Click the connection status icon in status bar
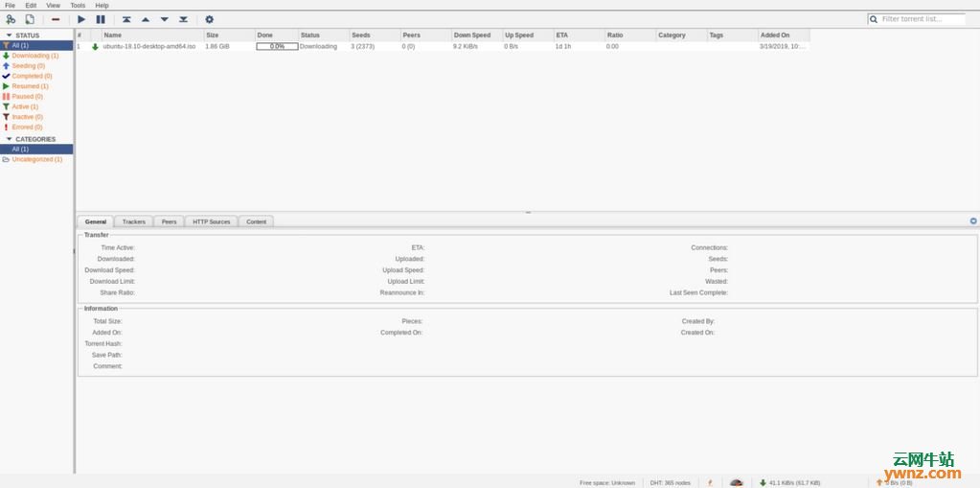This screenshot has width=980, height=488. [710, 482]
